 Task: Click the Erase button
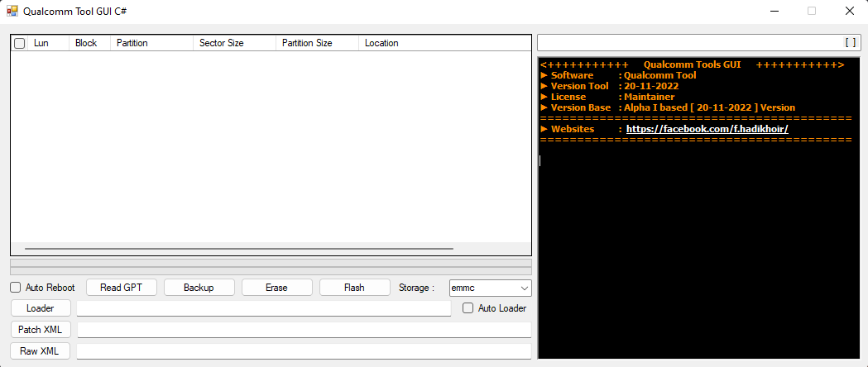(277, 288)
